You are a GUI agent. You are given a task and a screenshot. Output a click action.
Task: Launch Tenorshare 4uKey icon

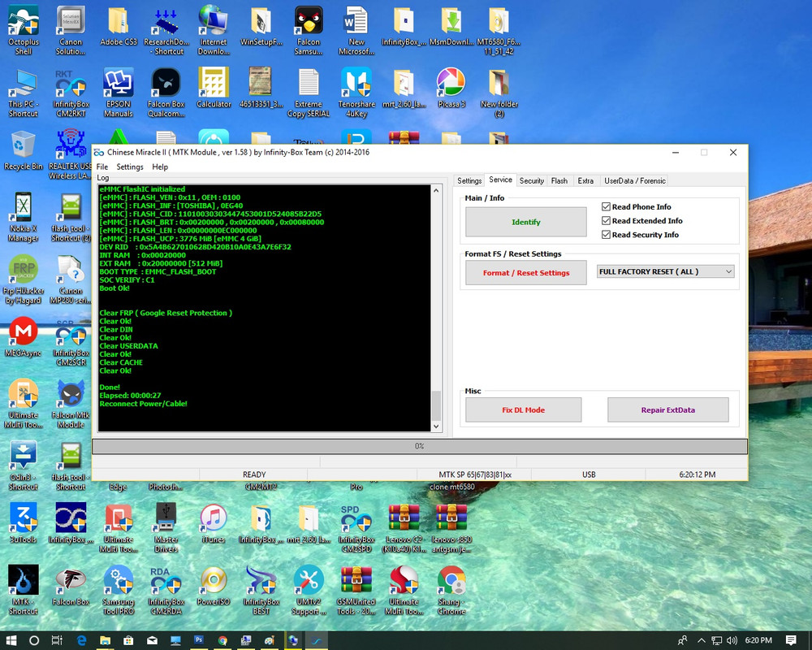pyautogui.click(x=356, y=93)
